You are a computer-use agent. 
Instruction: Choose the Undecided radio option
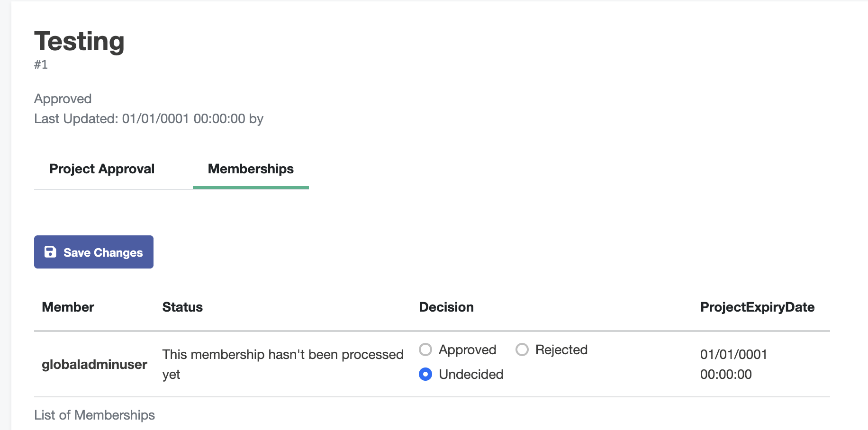click(x=425, y=374)
